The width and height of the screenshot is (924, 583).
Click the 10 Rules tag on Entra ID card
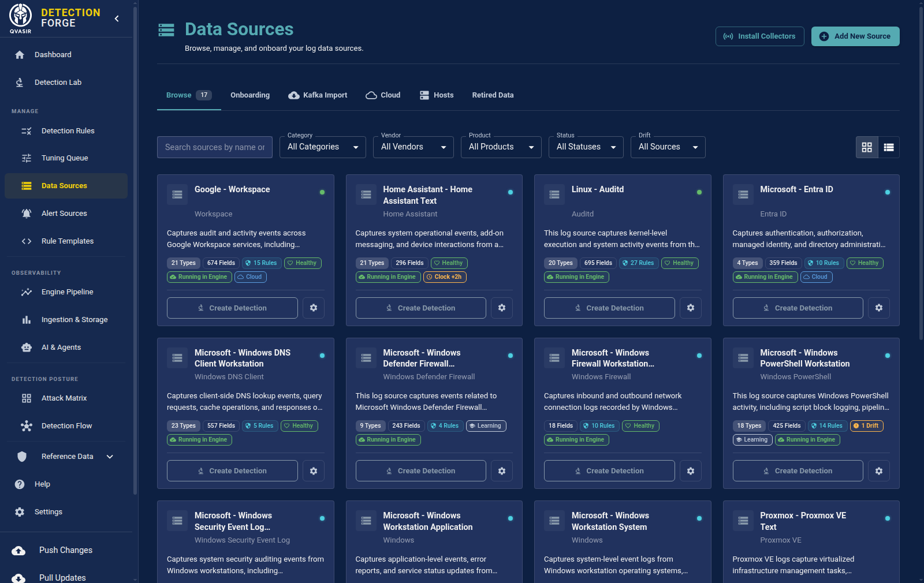(824, 263)
